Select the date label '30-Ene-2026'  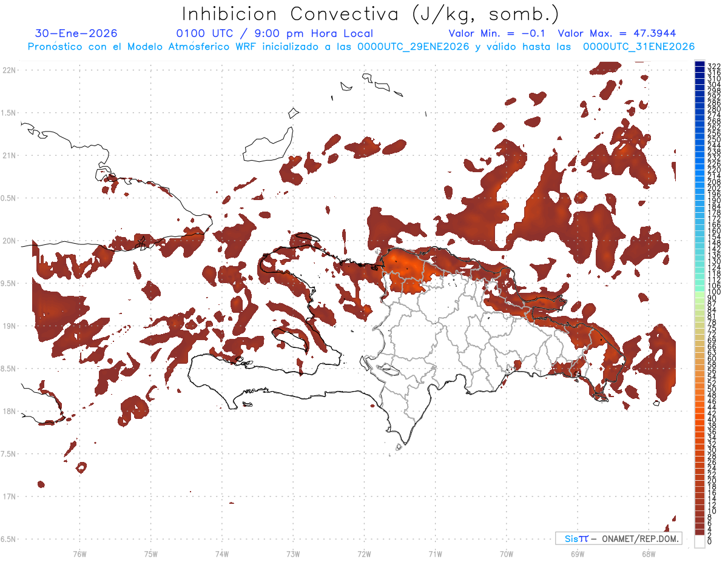(76, 33)
